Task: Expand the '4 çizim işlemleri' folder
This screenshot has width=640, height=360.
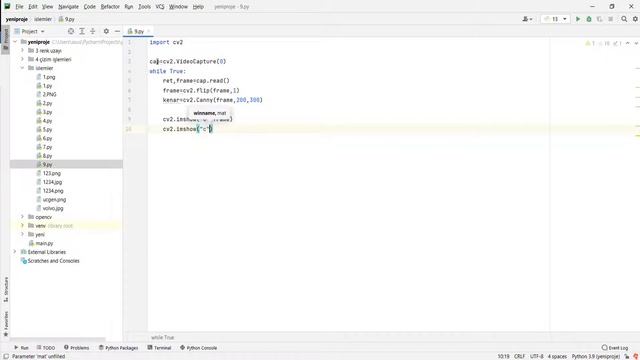Action: pyautogui.click(x=22, y=59)
